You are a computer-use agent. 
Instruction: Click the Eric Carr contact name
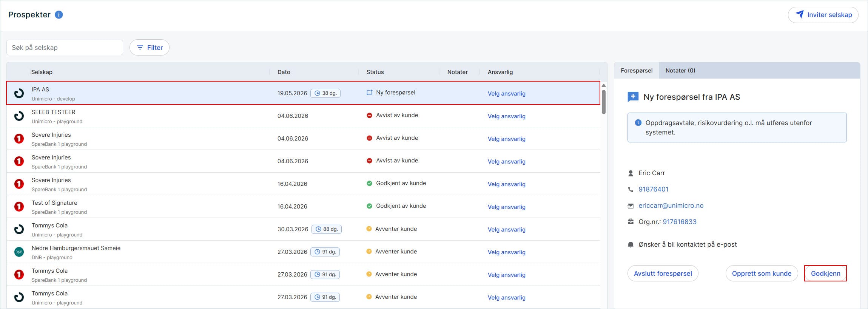tap(652, 173)
